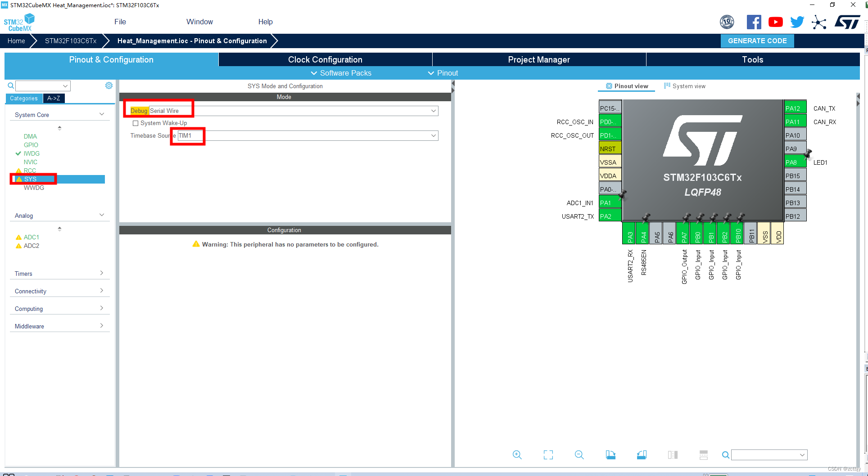Collapse the left panel splitter arrow
The image size is (868, 476).
click(453, 84)
